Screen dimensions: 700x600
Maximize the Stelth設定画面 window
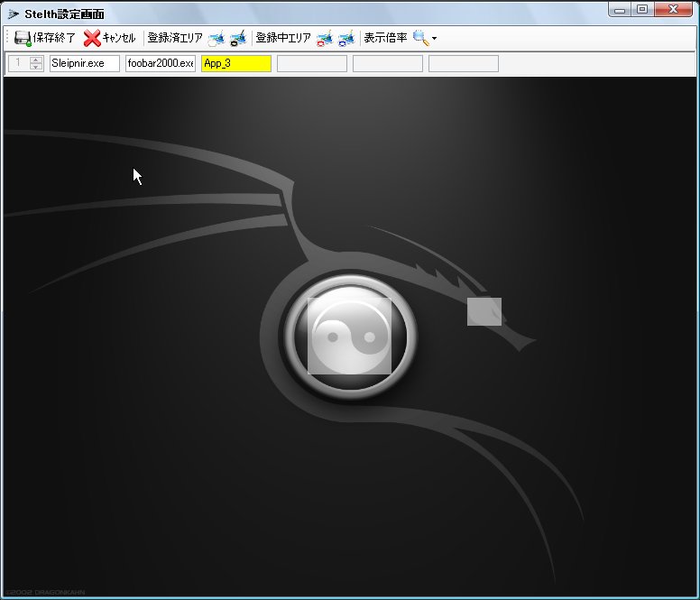642,10
